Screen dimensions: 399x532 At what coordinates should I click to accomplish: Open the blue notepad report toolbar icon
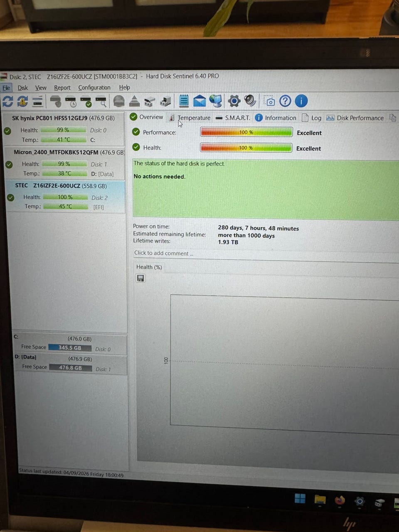tap(184, 101)
